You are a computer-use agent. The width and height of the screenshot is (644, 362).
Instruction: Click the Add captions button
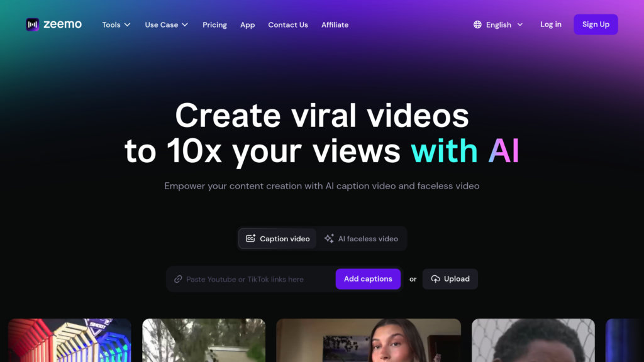click(368, 279)
